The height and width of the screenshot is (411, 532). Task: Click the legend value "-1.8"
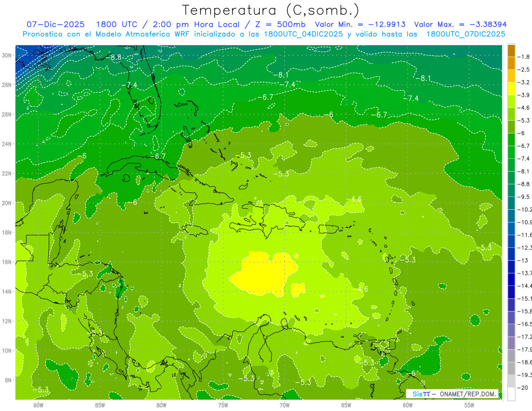tap(524, 57)
